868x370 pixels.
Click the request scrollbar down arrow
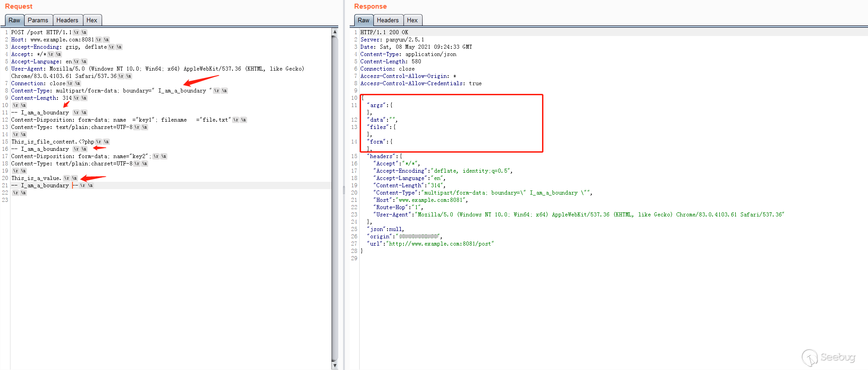coord(335,365)
